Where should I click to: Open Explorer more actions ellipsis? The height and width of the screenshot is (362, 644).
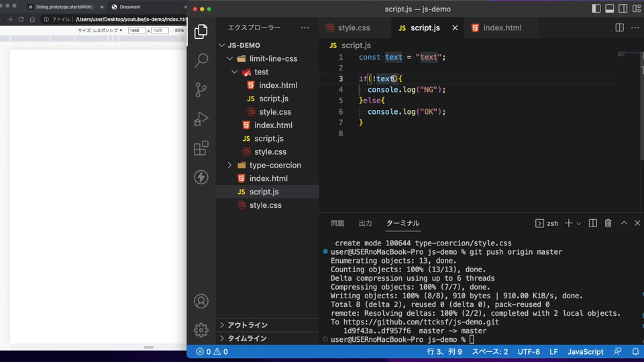[x=305, y=27]
